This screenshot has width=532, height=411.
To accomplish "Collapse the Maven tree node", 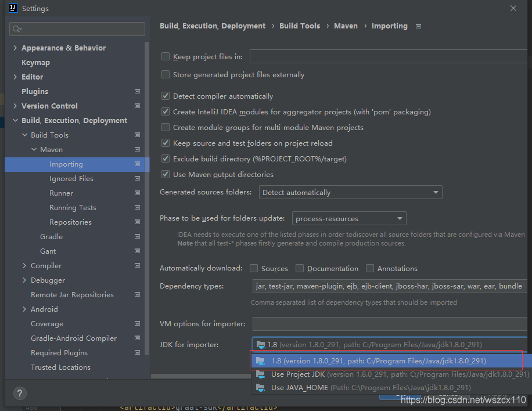I will [34, 150].
